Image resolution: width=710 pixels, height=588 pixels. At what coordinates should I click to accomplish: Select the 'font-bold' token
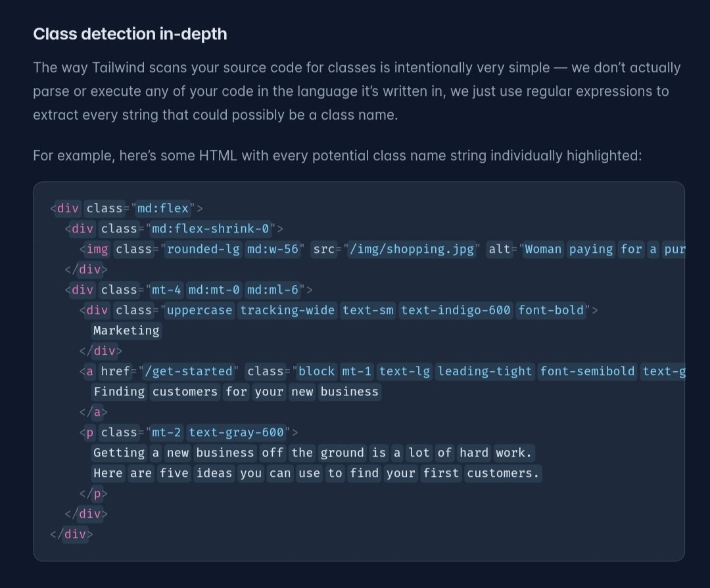pyautogui.click(x=551, y=310)
